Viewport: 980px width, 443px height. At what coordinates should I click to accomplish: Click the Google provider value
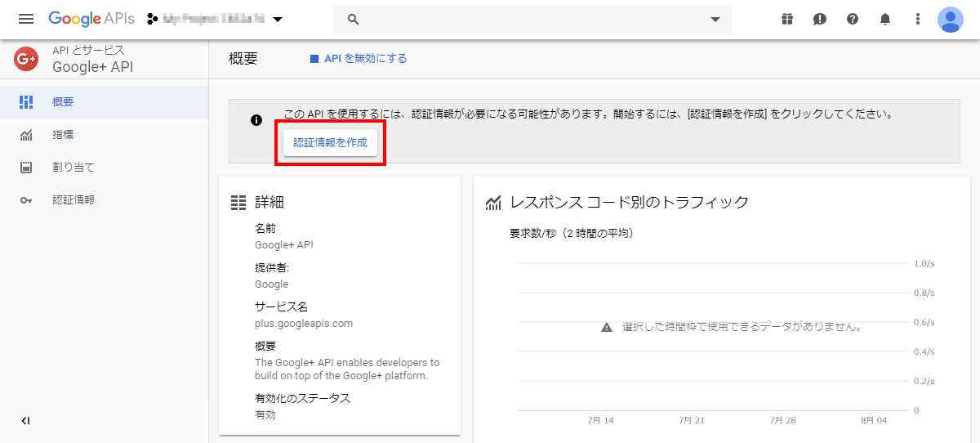click(x=272, y=284)
